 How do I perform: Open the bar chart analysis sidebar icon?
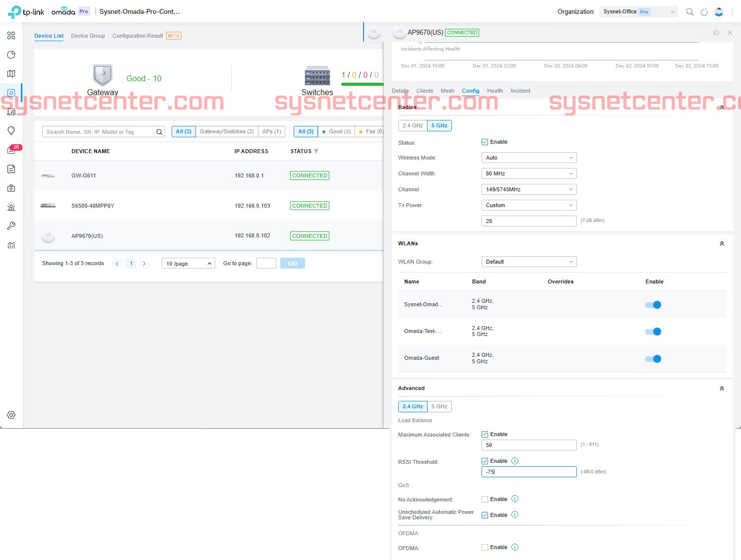(11, 245)
